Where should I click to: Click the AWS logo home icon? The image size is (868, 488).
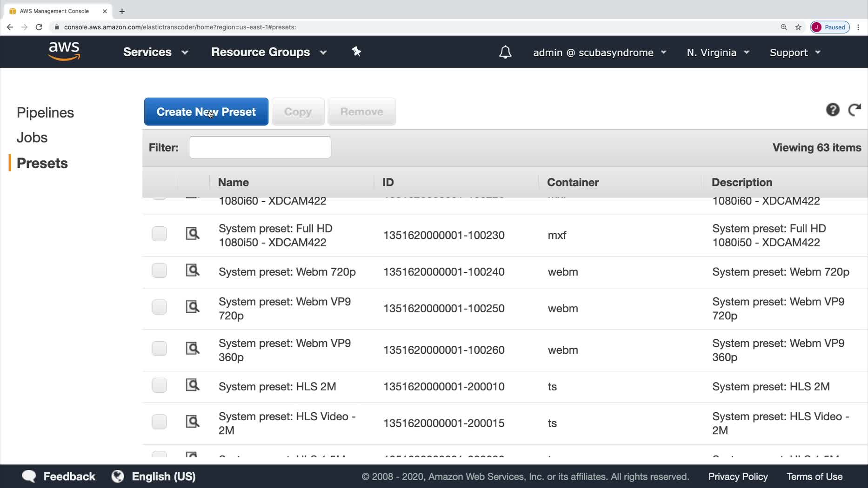coord(64,52)
